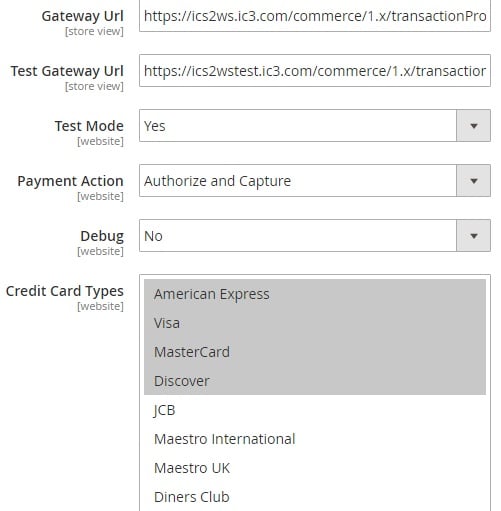The height and width of the screenshot is (511, 501).
Task: Open the Test Mode dropdown
Action: pyautogui.click(x=315, y=126)
